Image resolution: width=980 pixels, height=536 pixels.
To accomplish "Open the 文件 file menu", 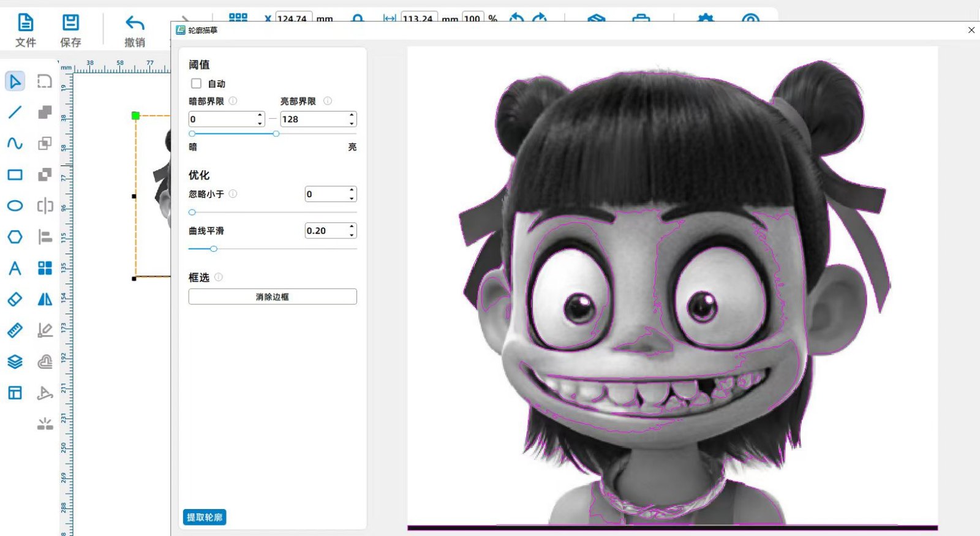I will point(25,30).
